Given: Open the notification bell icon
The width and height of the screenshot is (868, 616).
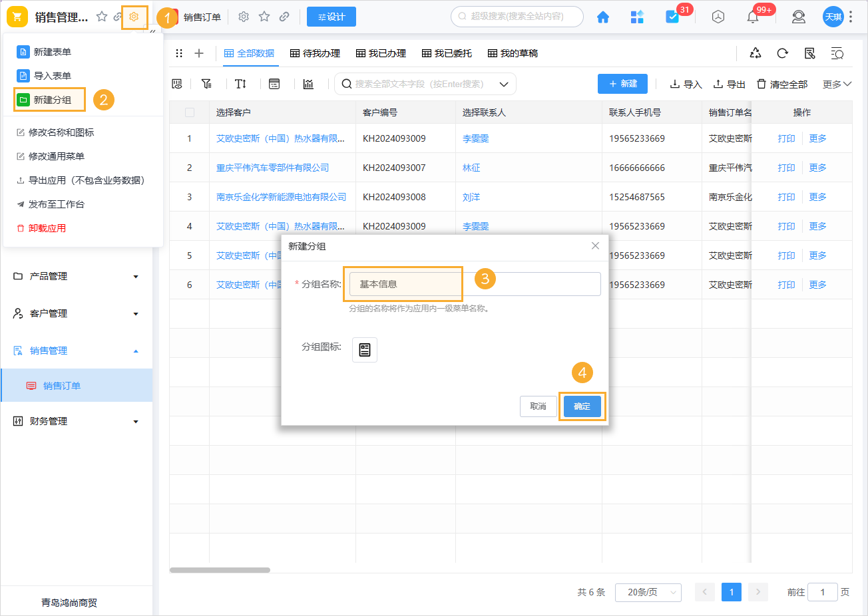Looking at the screenshot, I should pyautogui.click(x=753, y=17).
